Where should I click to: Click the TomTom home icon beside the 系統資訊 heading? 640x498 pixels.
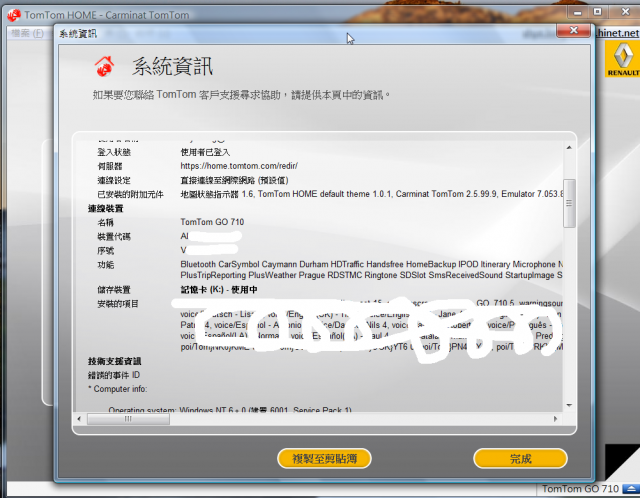(104, 66)
